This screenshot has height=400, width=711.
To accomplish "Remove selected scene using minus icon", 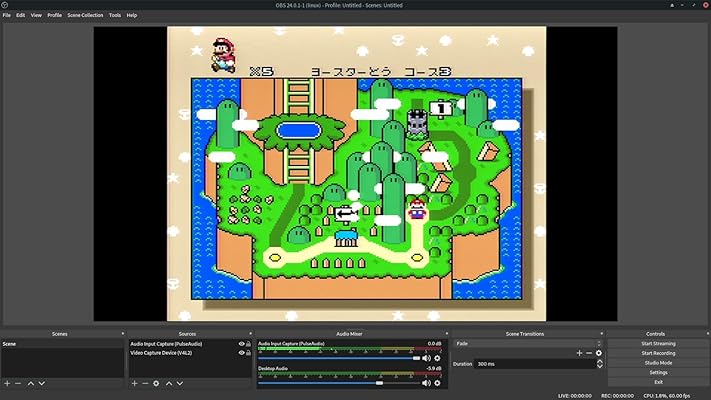I will (18, 383).
